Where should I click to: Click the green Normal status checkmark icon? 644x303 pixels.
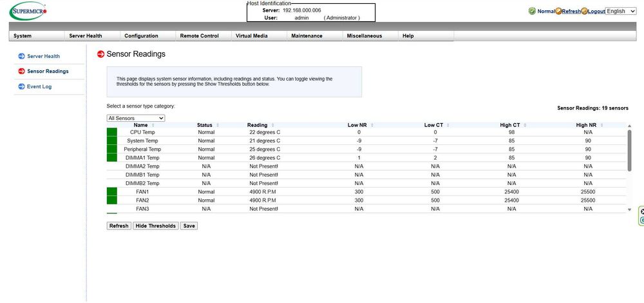tap(532, 11)
